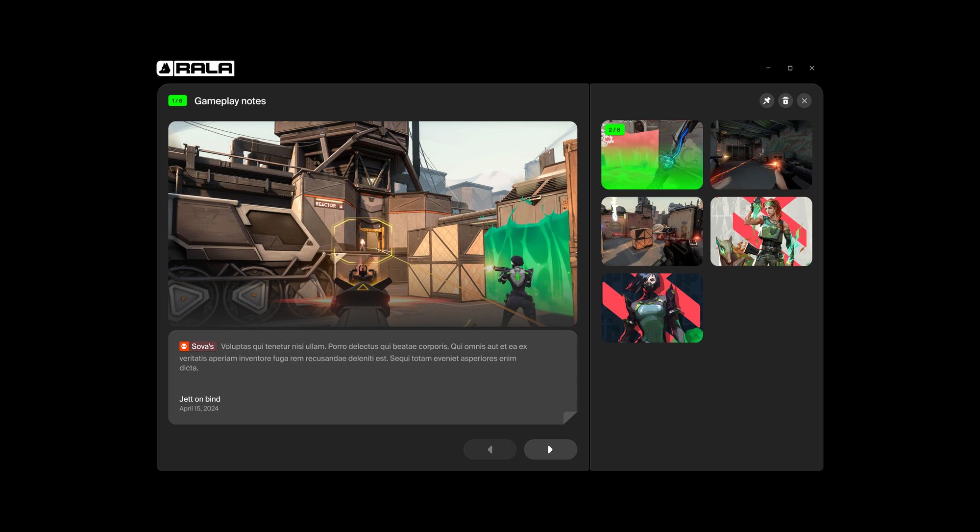This screenshot has height=532, width=980.
Task: Click the main Reactor gameplay screenshot
Action: [372, 223]
